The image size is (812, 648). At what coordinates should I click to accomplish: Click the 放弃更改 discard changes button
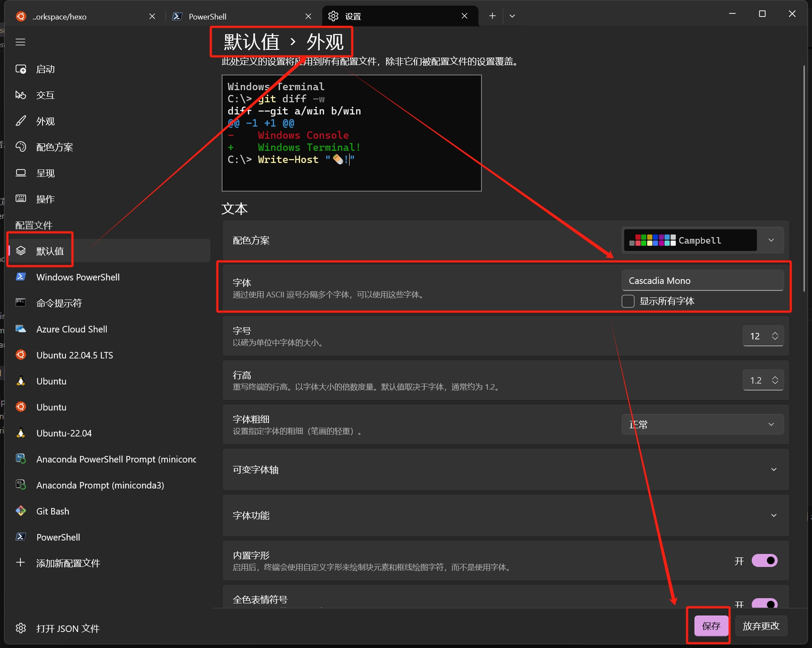tap(761, 626)
